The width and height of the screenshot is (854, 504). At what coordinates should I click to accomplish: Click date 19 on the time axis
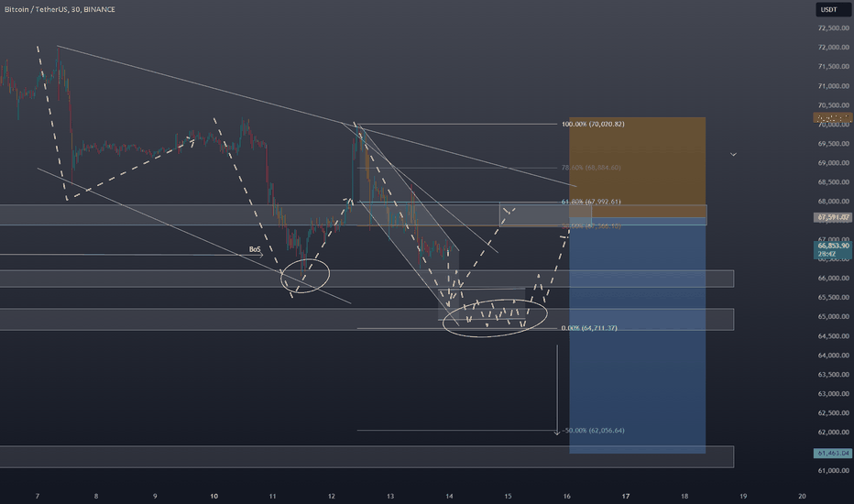click(x=743, y=497)
